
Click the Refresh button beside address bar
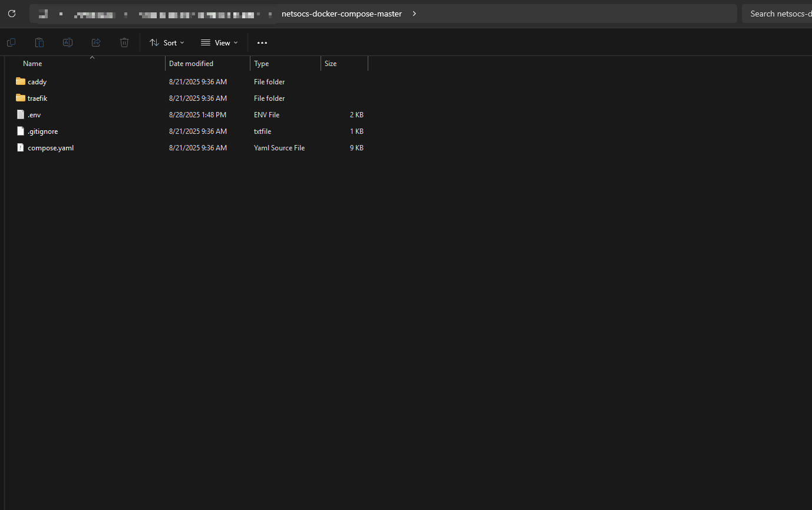tap(12, 14)
